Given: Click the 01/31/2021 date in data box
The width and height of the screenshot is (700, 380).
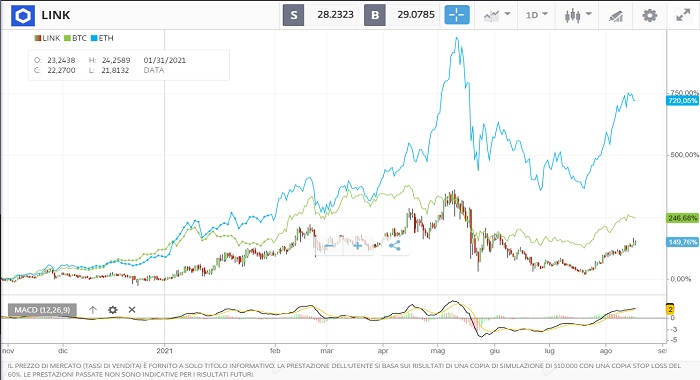Looking at the screenshot, I should 165,60.
